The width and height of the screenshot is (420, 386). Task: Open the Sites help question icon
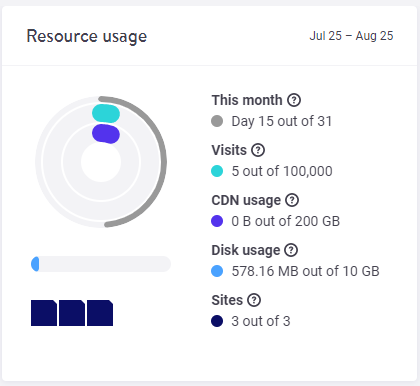pyautogui.click(x=254, y=300)
